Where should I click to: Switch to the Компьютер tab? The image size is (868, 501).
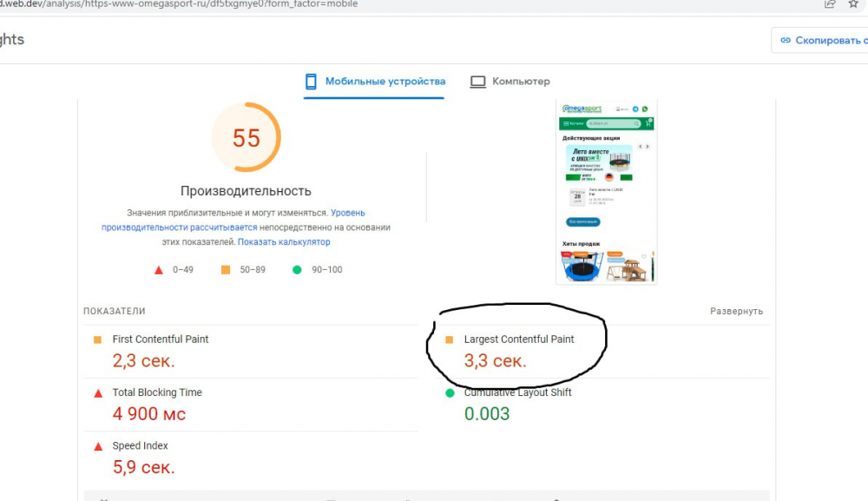pyautogui.click(x=521, y=82)
